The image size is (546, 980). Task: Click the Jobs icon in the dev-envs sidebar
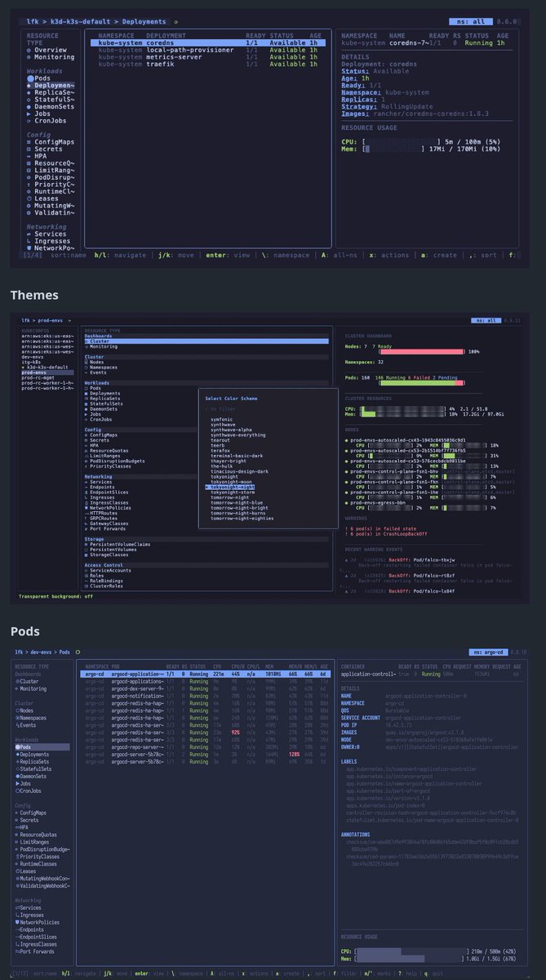point(16,783)
